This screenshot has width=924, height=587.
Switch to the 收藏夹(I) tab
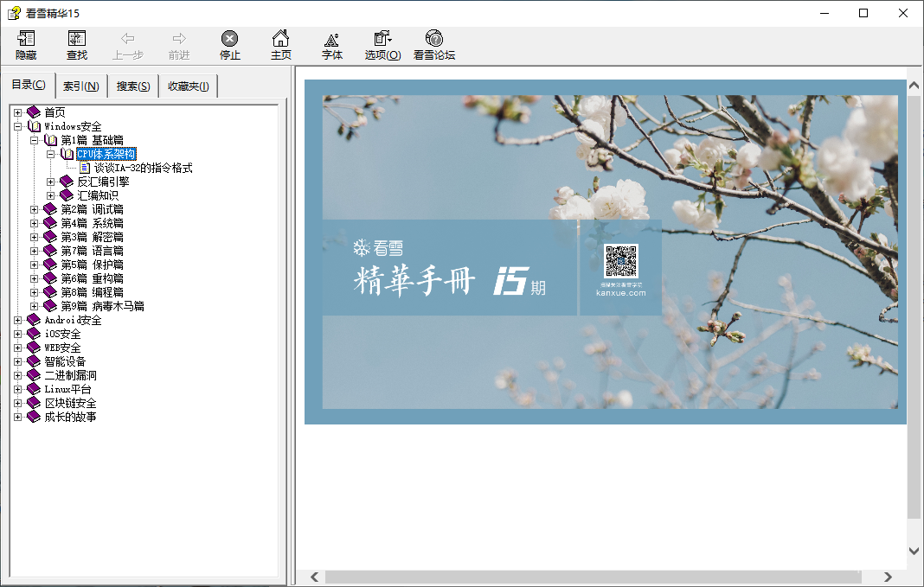click(x=188, y=86)
